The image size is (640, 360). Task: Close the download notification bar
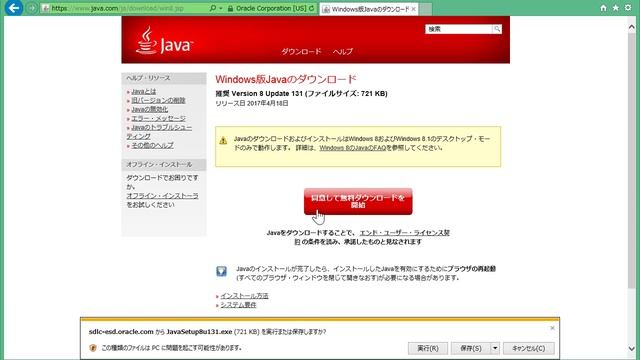click(552, 328)
